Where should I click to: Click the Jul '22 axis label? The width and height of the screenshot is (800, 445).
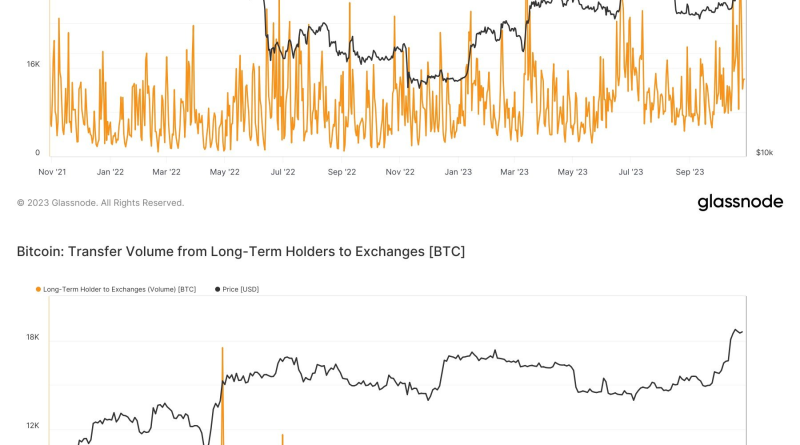(x=283, y=172)
